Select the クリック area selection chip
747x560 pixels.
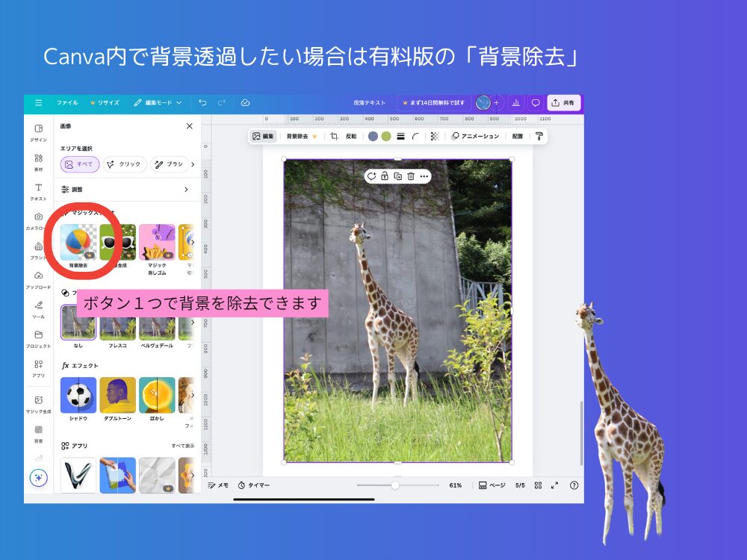[x=123, y=164]
